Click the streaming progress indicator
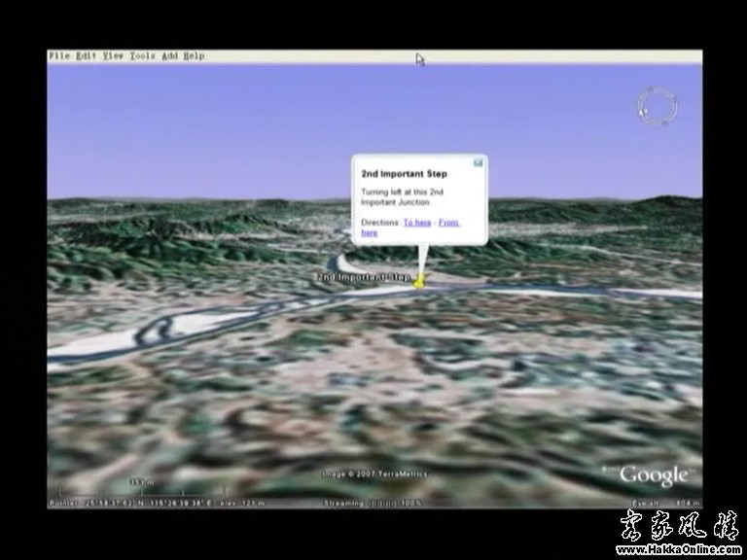The width and height of the screenshot is (747, 560). point(373,503)
